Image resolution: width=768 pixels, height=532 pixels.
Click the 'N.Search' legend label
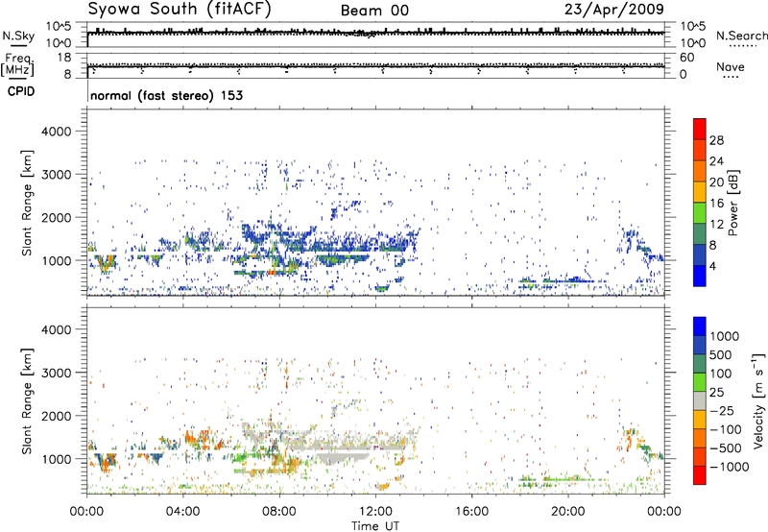741,36
